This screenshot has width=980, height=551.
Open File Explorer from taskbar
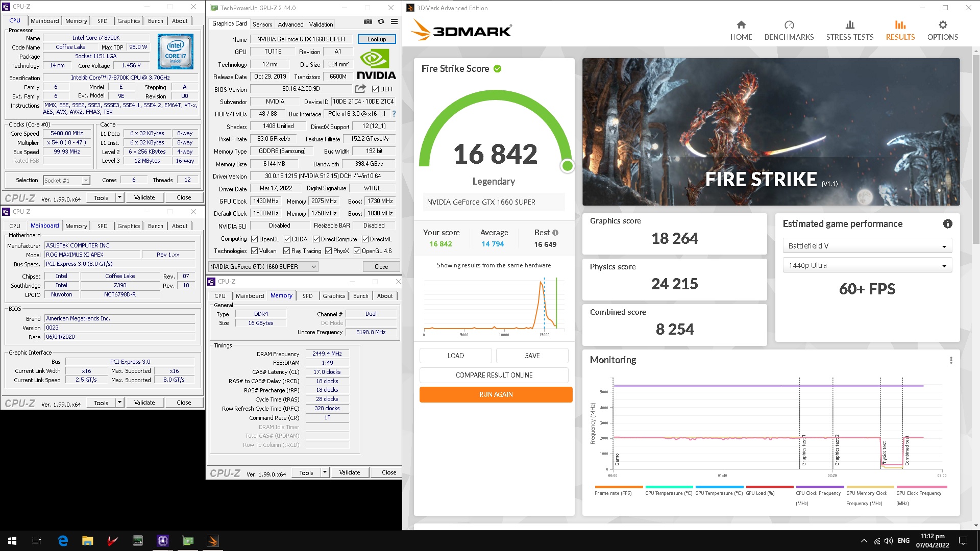point(88,541)
